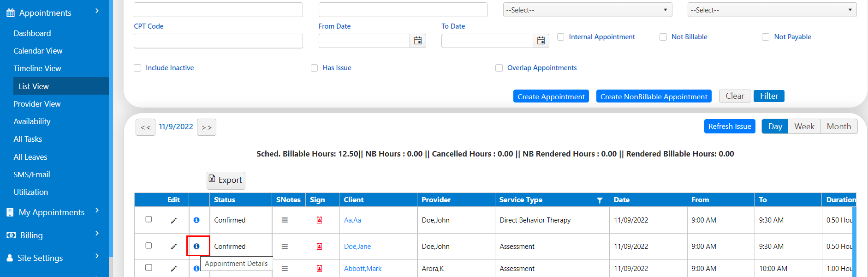Open All Tasks in sidebar
868x277 pixels.
(28, 139)
